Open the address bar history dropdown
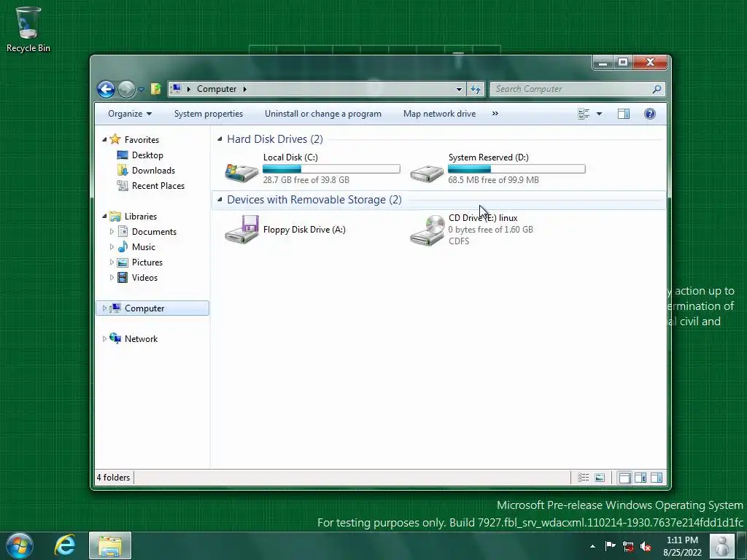This screenshot has height=560, width=747. point(459,89)
